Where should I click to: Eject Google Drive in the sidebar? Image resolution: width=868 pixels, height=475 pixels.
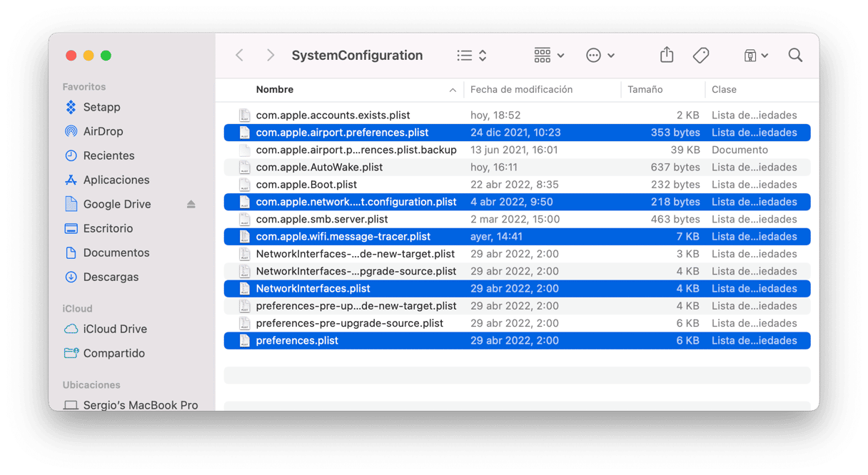pos(191,204)
